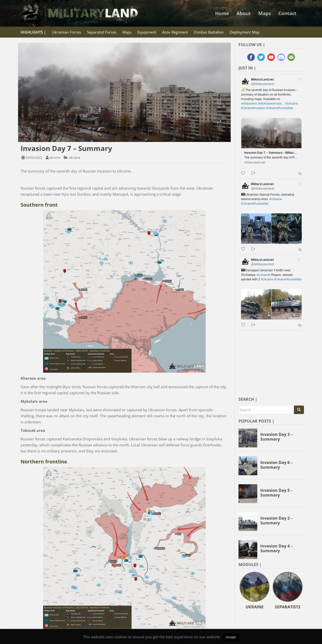Screen dimensions: 322x644
Task: Like the Invasion Day 7 summary tweet
Action: (x=243, y=173)
